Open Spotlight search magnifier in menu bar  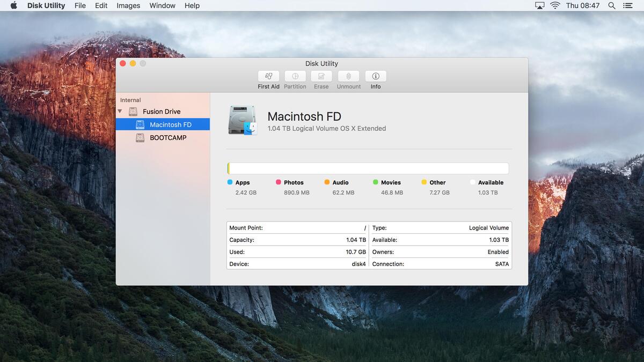(612, 5)
